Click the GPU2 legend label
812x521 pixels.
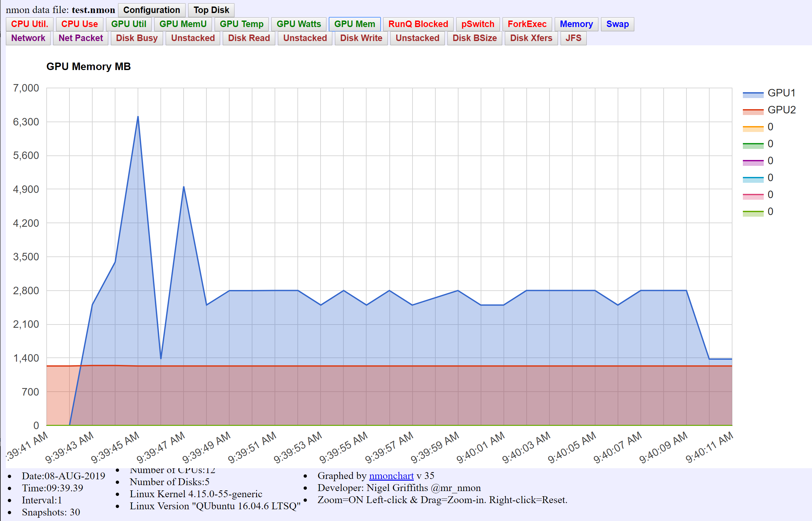point(782,110)
